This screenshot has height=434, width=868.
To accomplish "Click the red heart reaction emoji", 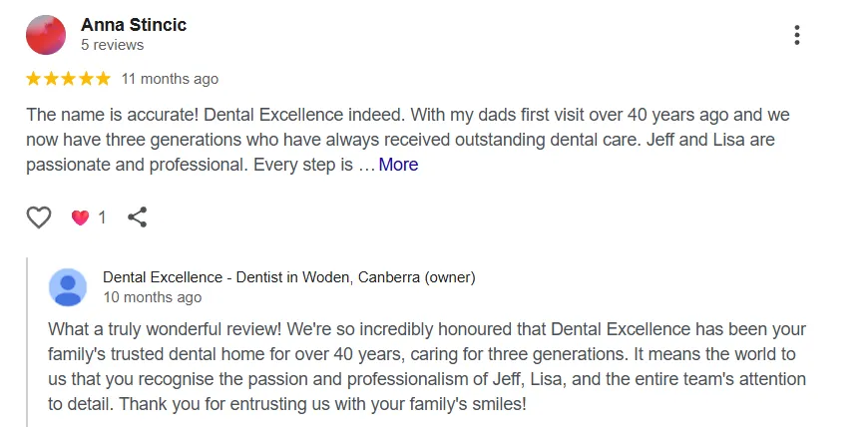I will click(81, 217).
